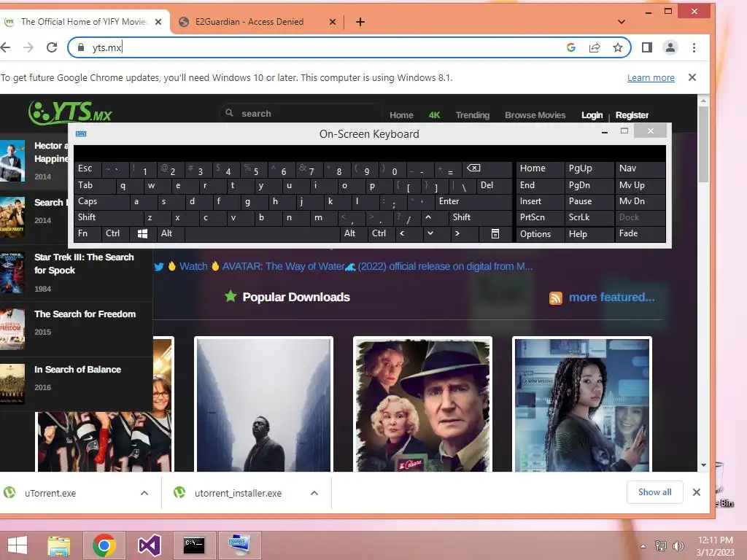This screenshot has width=747, height=560.
Task: Click the scrollbar down arrow
Action: tap(703, 466)
